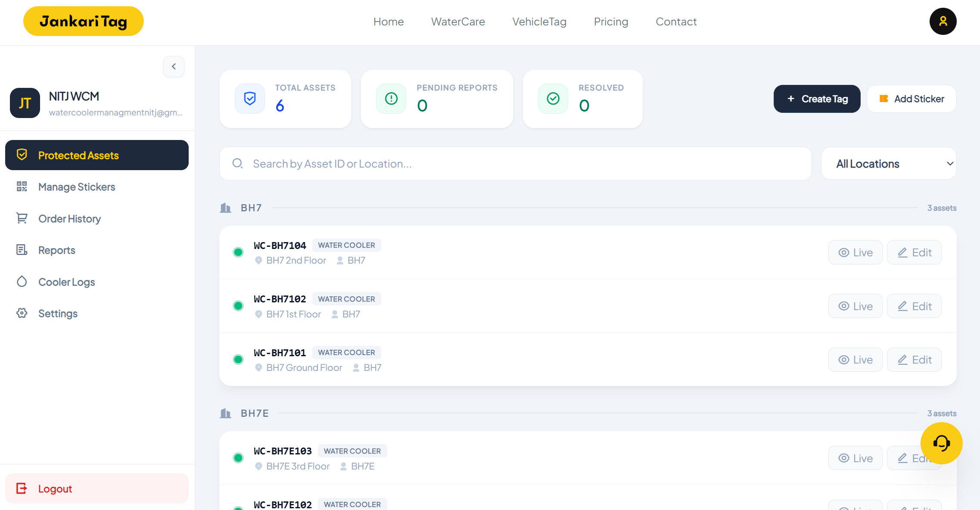Show live view for WC-BH7104

855,252
